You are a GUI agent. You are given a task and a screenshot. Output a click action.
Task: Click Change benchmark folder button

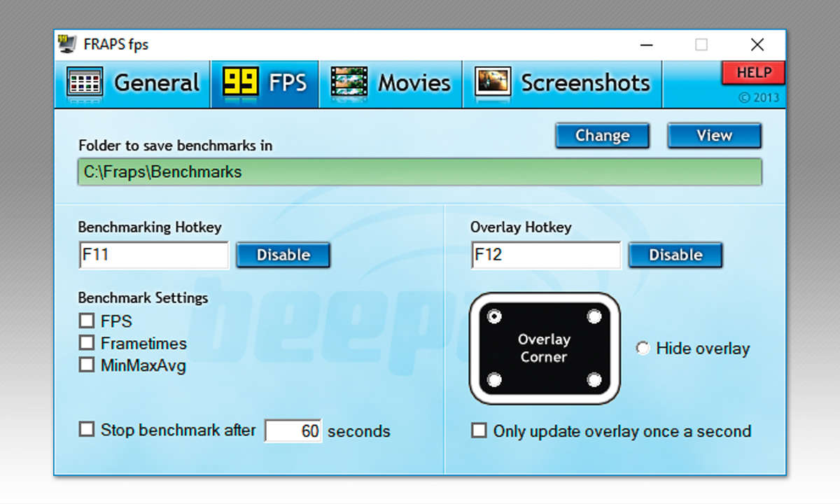tap(602, 136)
